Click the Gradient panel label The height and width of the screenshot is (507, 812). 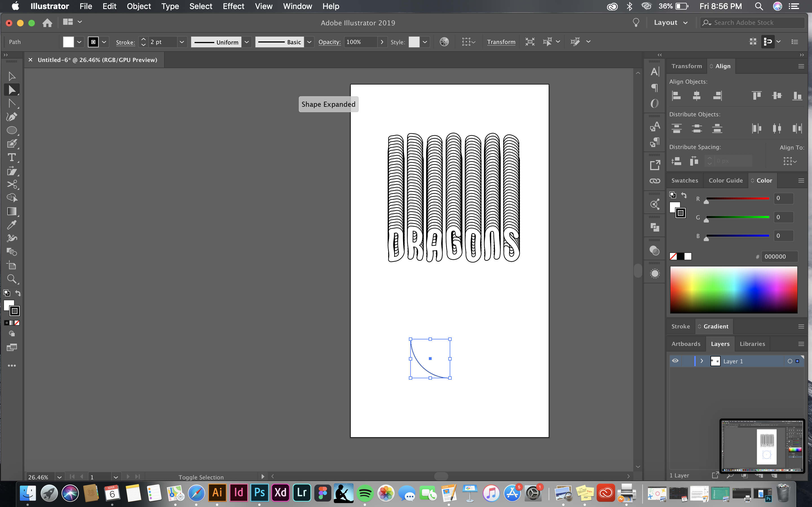pyautogui.click(x=716, y=326)
